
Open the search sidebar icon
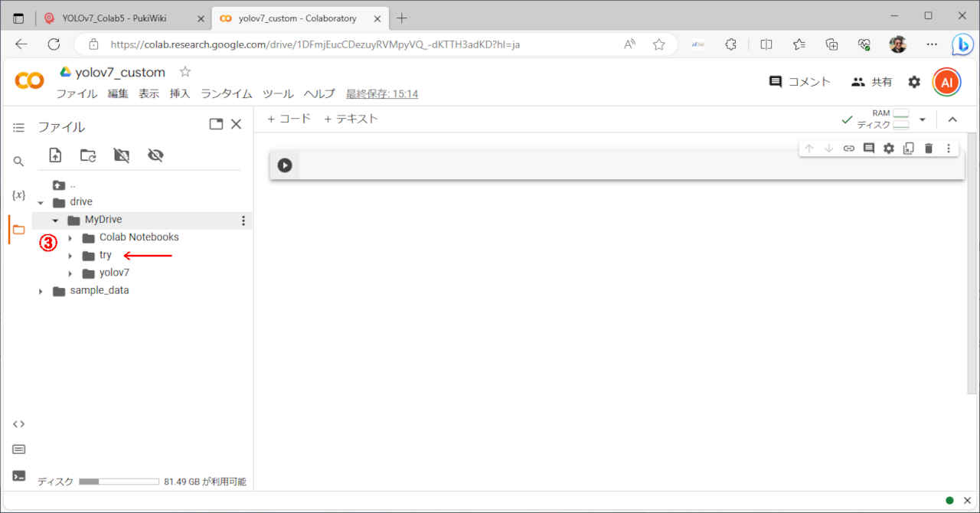[x=18, y=162]
